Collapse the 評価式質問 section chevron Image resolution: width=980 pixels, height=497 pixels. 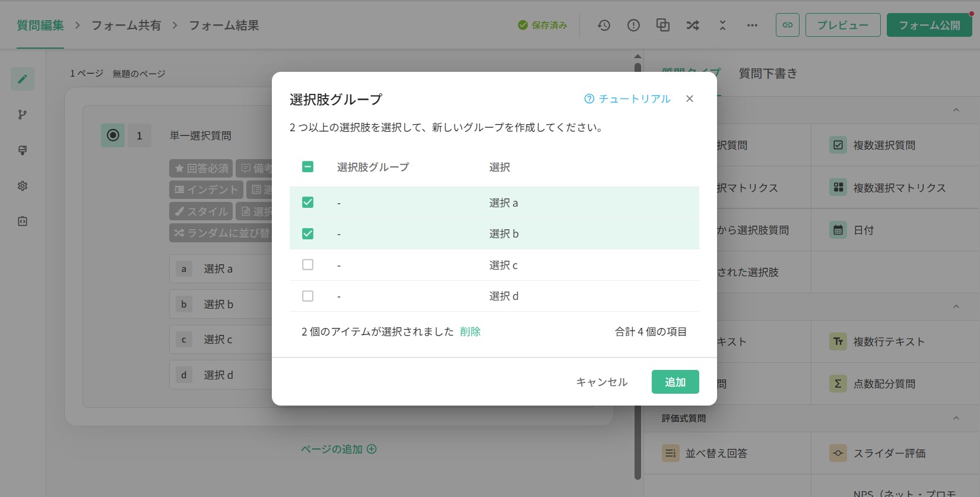(956, 418)
